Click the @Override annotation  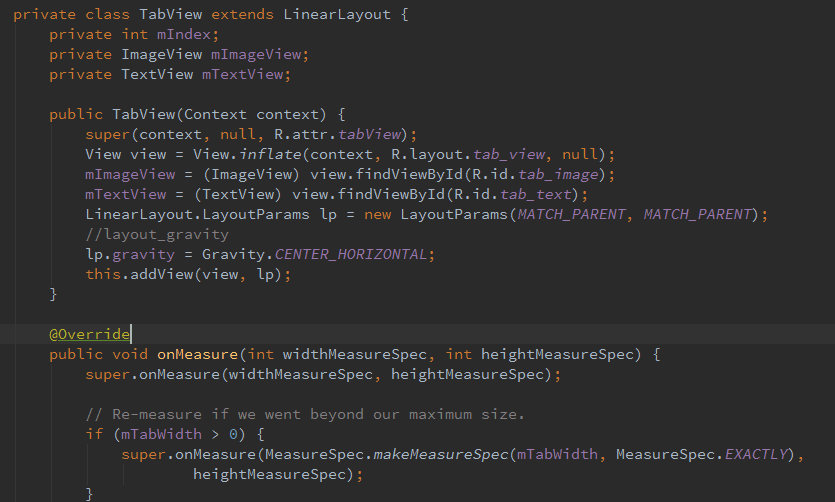(89, 334)
